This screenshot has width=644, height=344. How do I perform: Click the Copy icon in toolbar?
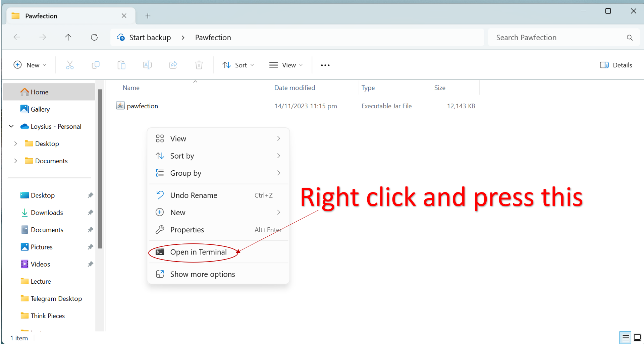(96, 65)
